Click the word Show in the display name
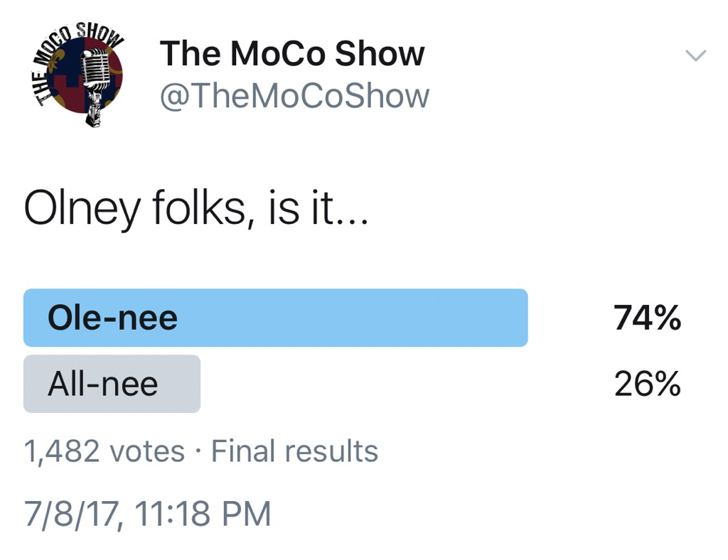 [379, 54]
